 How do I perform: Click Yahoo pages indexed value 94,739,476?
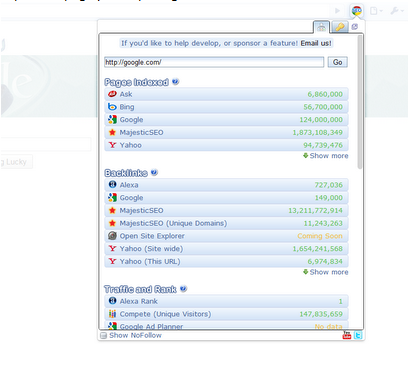(x=323, y=145)
